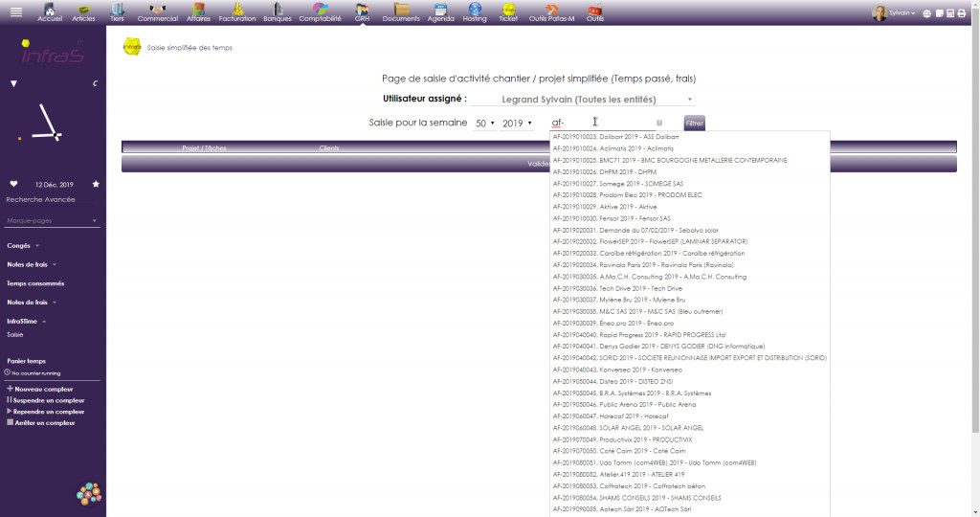The image size is (980, 517).
Task: Click the page vertical scrollbar
Action: tap(975, 219)
